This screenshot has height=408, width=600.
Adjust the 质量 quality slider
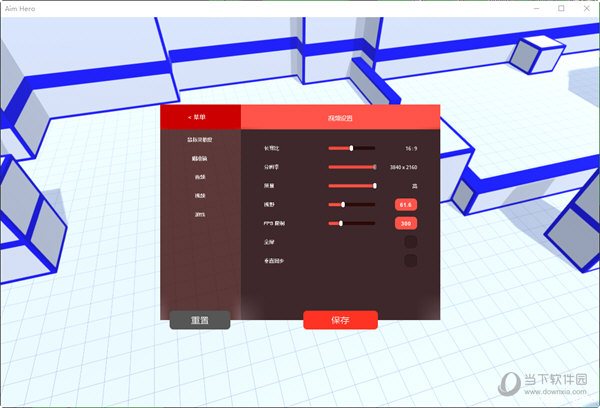[352, 186]
